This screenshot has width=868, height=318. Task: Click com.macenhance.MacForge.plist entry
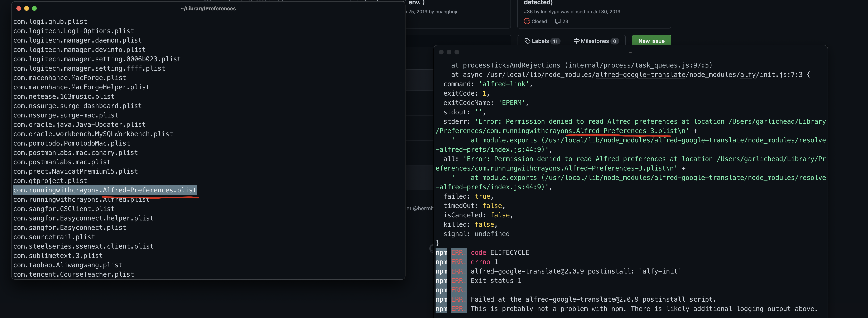(x=70, y=78)
